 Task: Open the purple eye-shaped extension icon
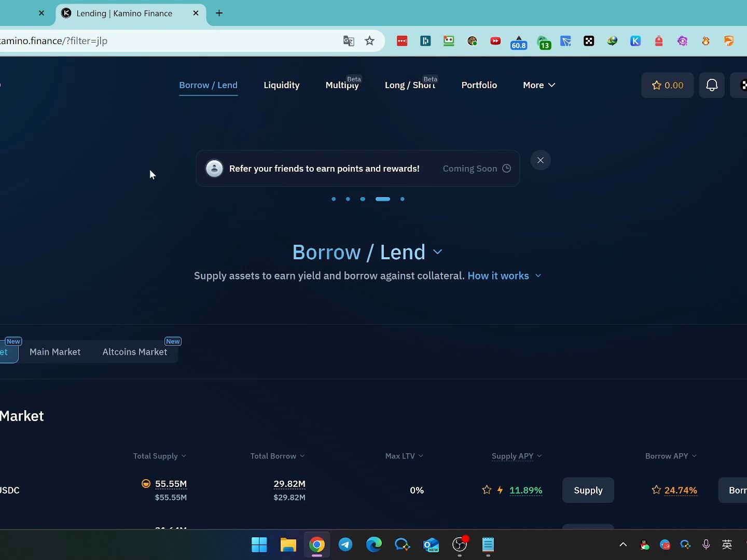[682, 41]
